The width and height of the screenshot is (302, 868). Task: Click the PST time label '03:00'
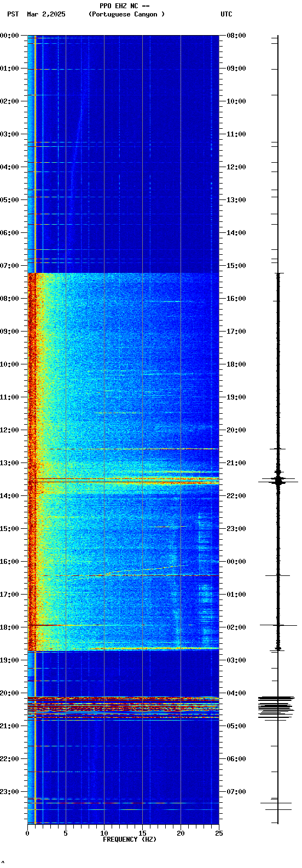(x=9, y=134)
